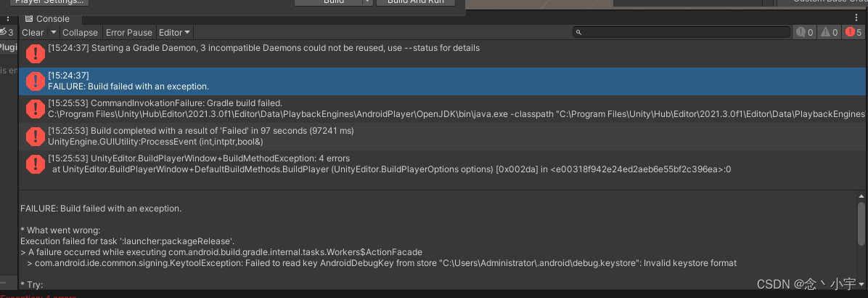Open left panel's three-dot menu beside Console tab
868x298 pixels.
8,18
